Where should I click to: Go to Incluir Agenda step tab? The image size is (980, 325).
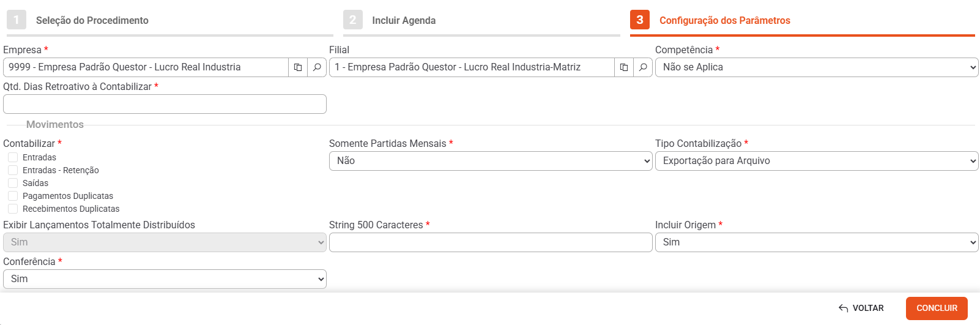(404, 20)
